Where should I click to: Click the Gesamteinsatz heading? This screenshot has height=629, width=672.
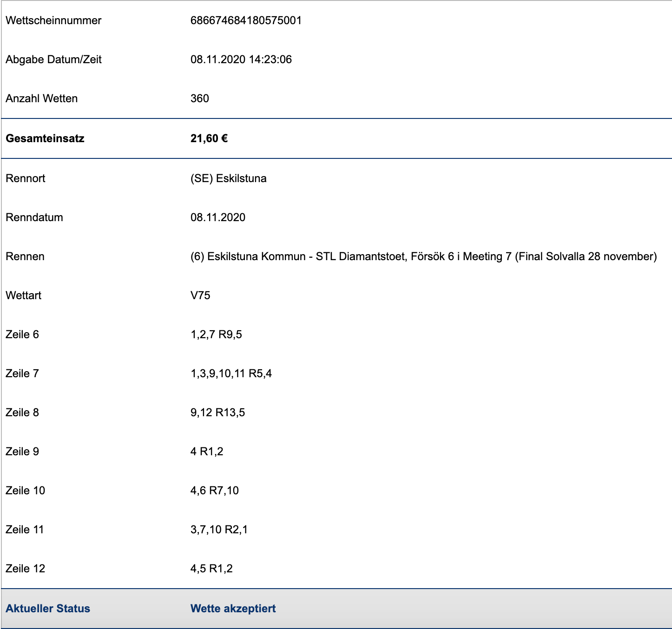click(45, 138)
